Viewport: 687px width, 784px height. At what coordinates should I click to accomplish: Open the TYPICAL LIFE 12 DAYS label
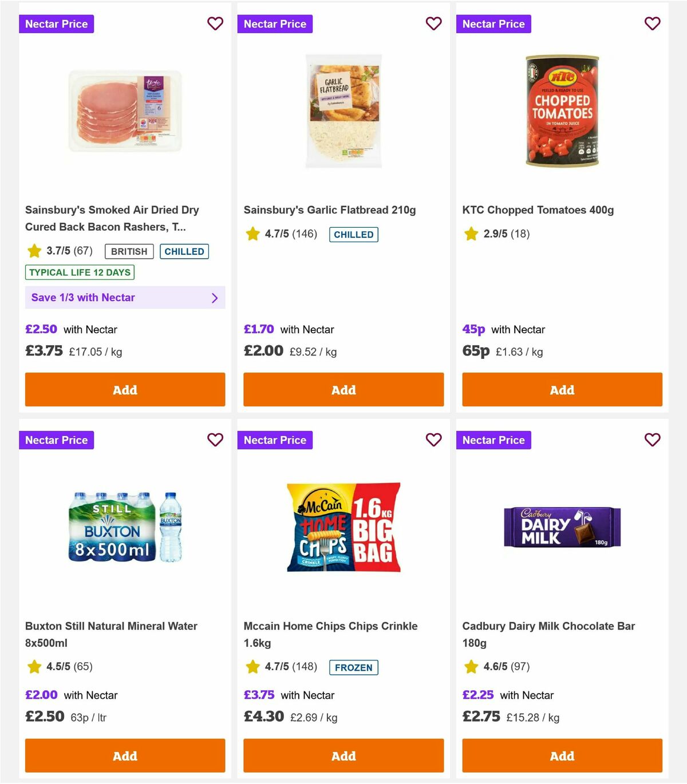(79, 272)
